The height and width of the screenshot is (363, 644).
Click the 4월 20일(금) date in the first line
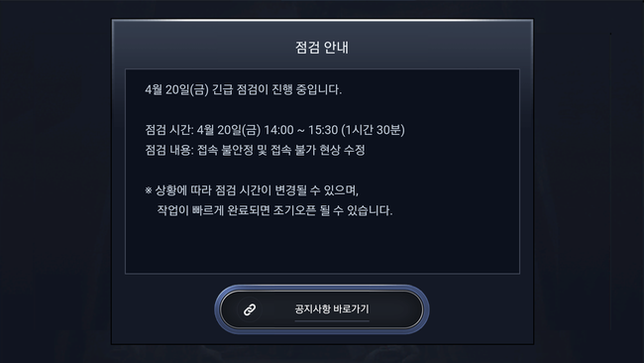[177, 89]
